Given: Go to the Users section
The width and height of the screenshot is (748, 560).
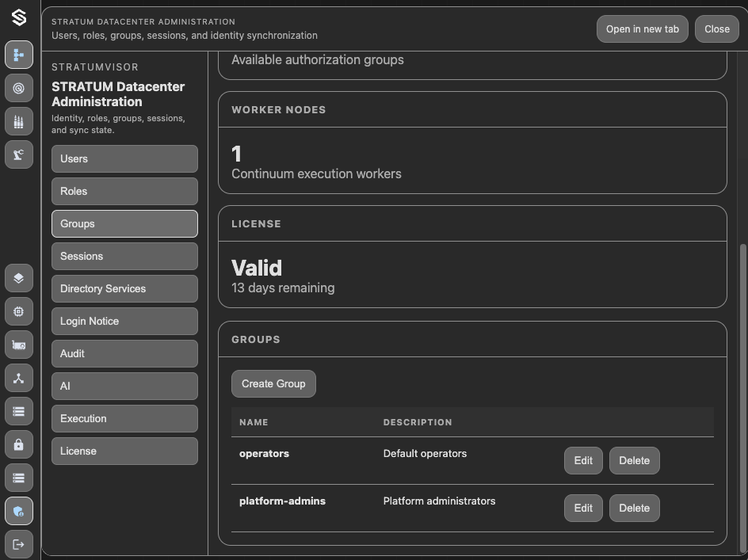Looking at the screenshot, I should pyautogui.click(x=124, y=159).
